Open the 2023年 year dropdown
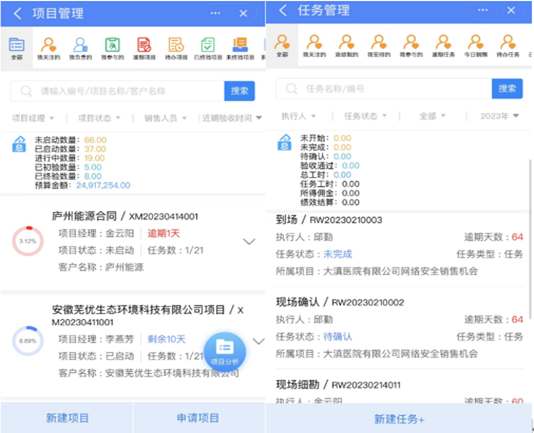The width and height of the screenshot is (534, 433). coord(500,116)
